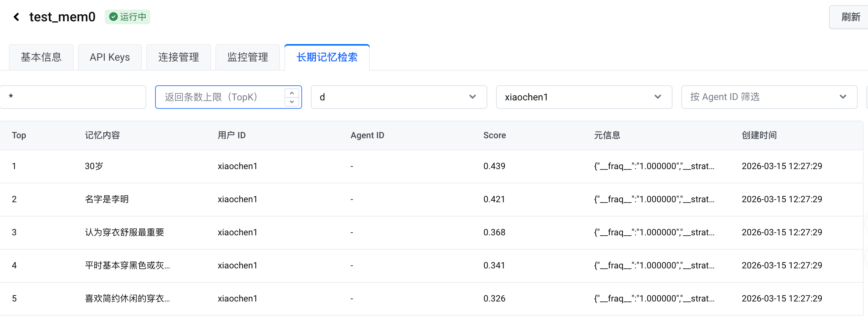Viewport: 868px width, 325px height.
Task: Select the 长期记忆检索 tab
Action: click(327, 57)
